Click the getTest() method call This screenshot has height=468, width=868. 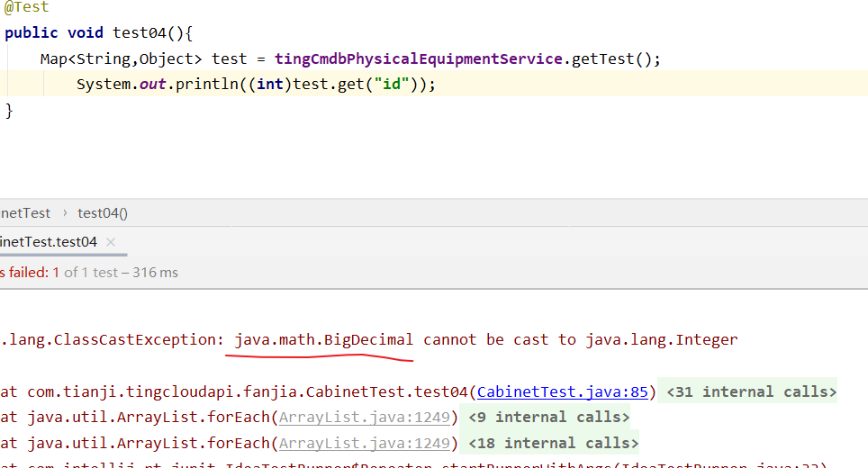pyautogui.click(x=611, y=59)
